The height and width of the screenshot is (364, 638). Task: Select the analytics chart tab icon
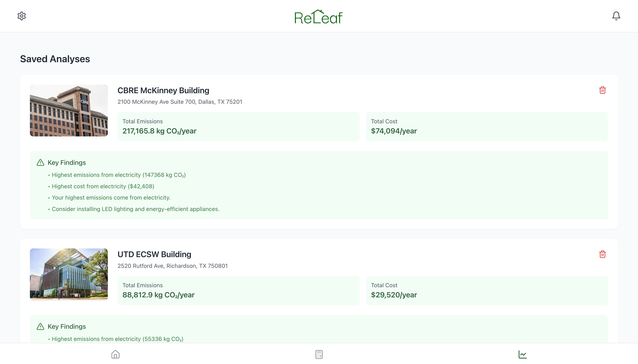(522, 354)
